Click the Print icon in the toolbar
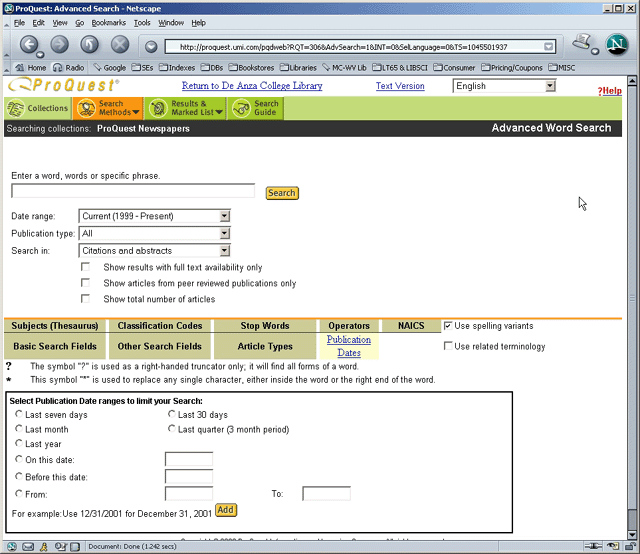The width and height of the screenshot is (640, 554). (582, 44)
